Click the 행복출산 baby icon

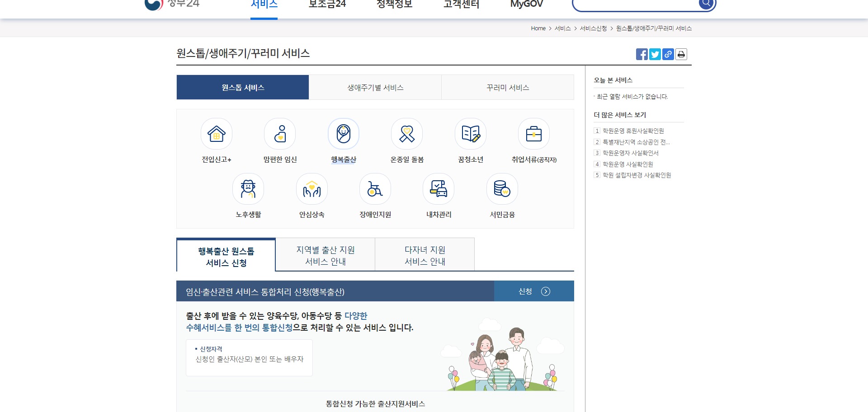click(x=343, y=134)
